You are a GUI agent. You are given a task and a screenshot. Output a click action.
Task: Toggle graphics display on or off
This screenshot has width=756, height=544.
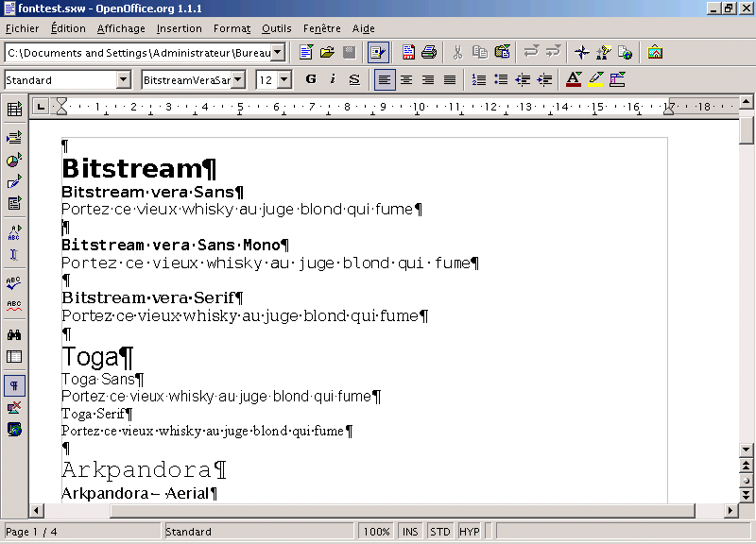(x=14, y=408)
